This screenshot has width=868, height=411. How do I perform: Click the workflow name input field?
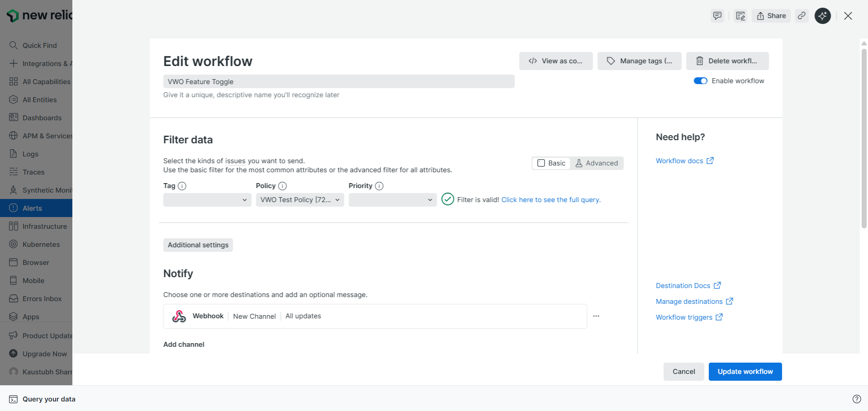[x=339, y=81]
